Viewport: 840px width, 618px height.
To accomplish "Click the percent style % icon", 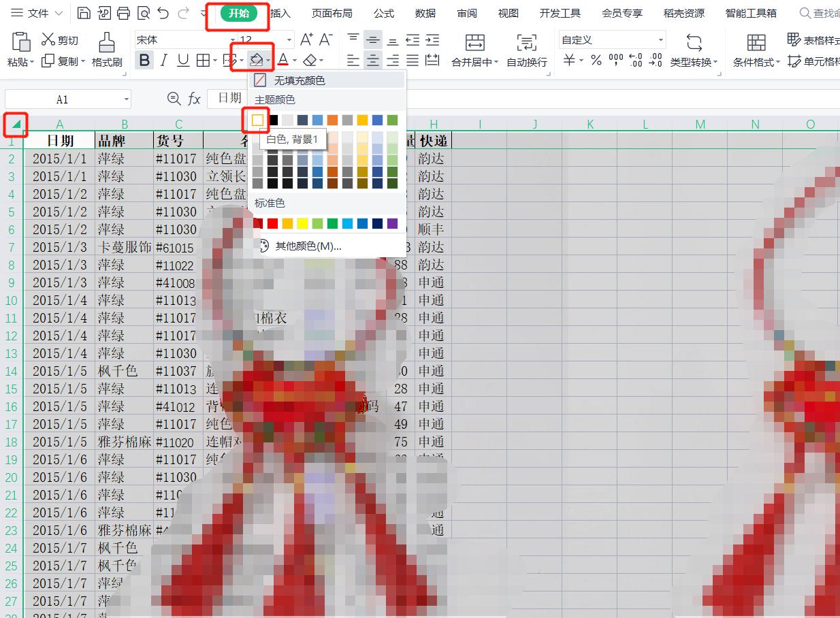I will (x=596, y=61).
